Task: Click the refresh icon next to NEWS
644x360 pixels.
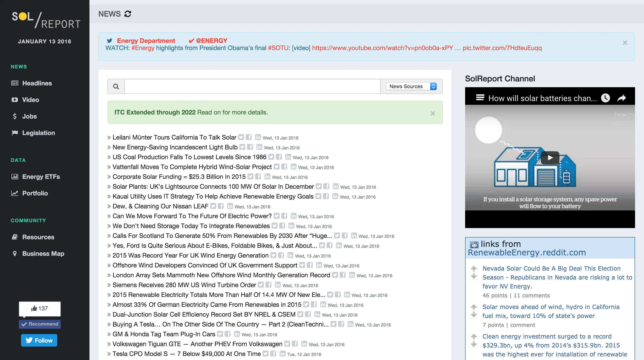Action: 128,14
